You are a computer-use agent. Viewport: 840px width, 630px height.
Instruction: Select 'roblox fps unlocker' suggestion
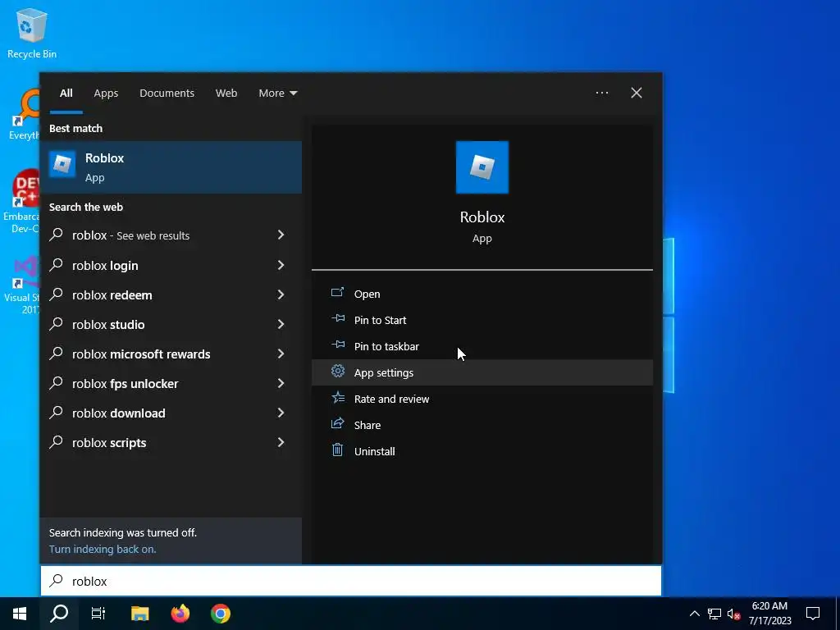pos(171,383)
